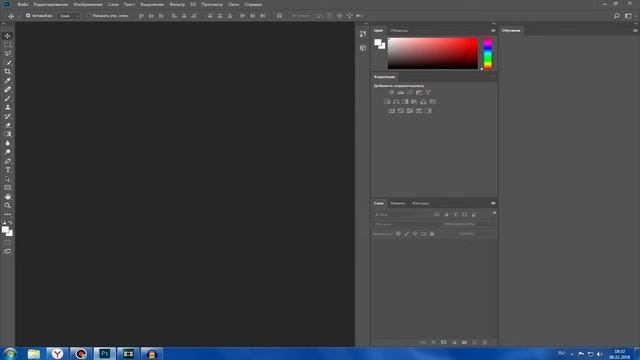
Task: Select the Brush tool
Action: [7, 98]
